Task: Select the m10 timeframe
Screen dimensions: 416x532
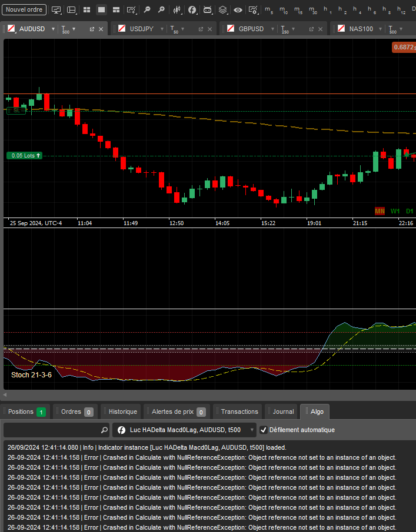Action: coord(284,10)
